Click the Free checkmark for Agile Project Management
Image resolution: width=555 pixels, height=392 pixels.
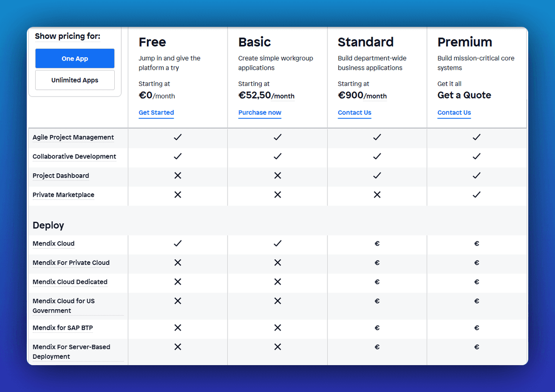[178, 137]
